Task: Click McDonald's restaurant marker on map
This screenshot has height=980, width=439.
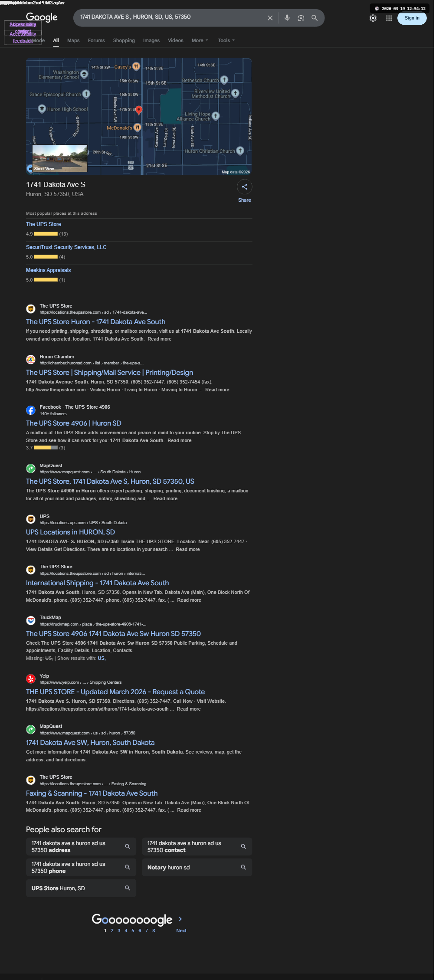Action: coord(137,128)
